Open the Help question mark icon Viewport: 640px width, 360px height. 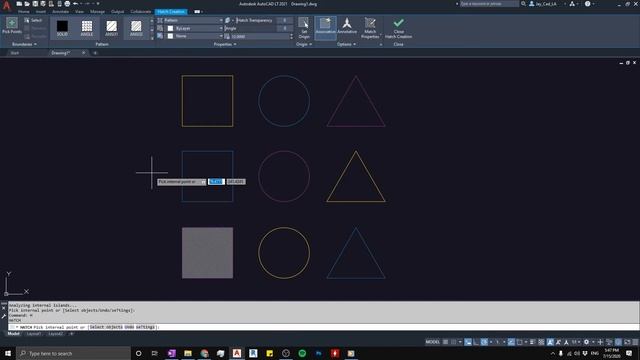click(587, 4)
